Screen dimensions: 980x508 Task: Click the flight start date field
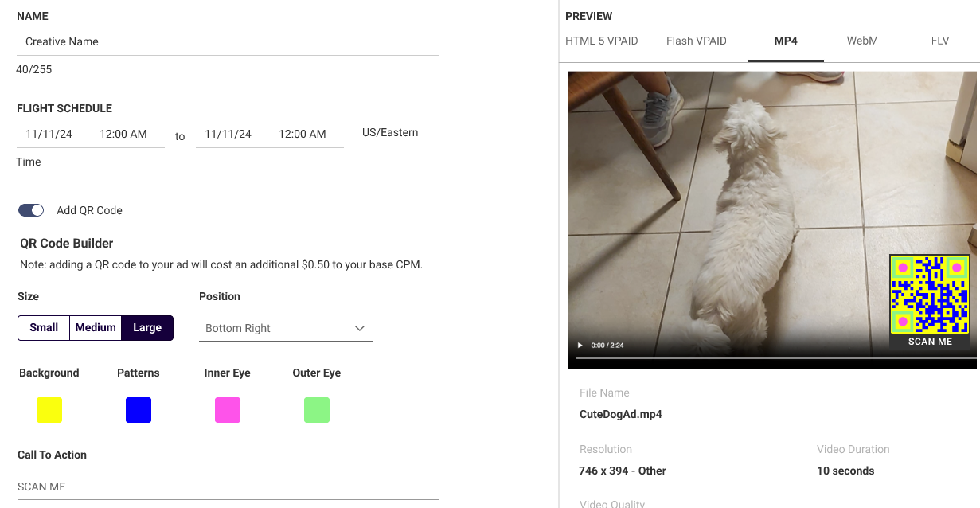tap(49, 134)
